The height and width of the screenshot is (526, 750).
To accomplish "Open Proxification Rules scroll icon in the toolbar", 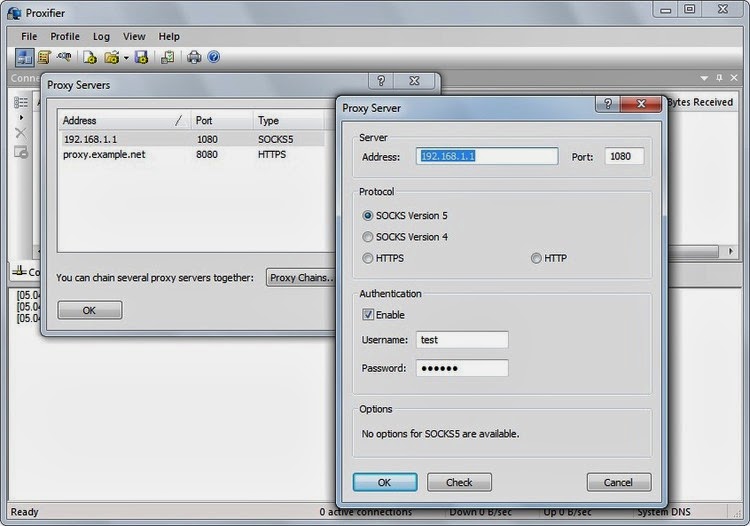I will [x=44, y=57].
